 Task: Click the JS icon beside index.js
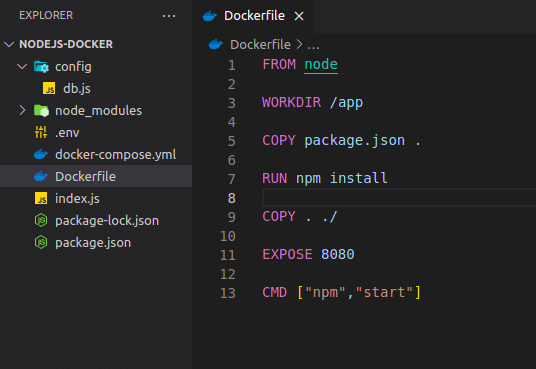[x=41, y=198]
